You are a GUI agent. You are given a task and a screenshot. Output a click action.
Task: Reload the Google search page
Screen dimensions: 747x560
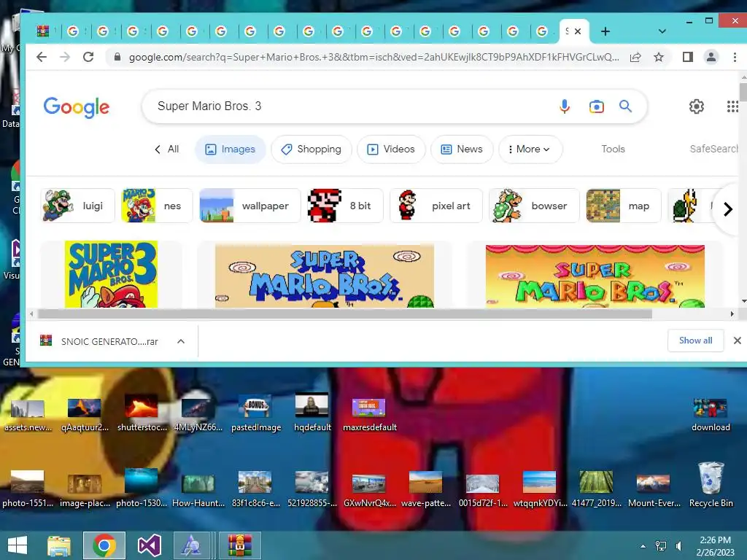click(88, 57)
